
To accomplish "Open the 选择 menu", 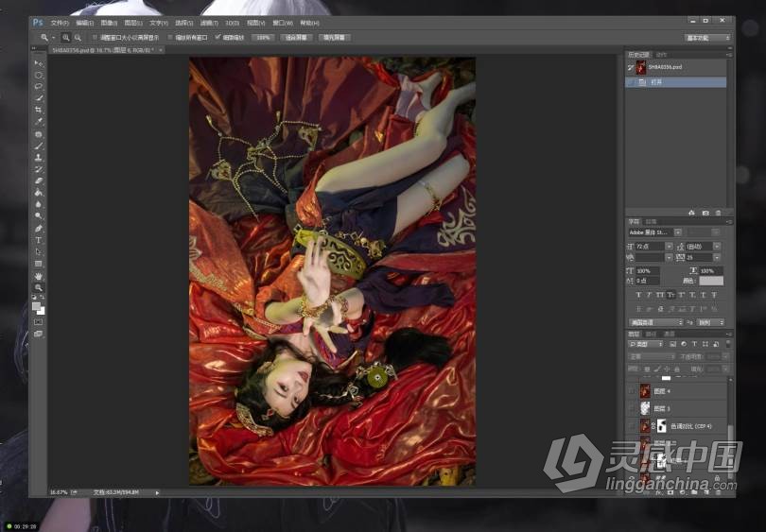I will (184, 23).
